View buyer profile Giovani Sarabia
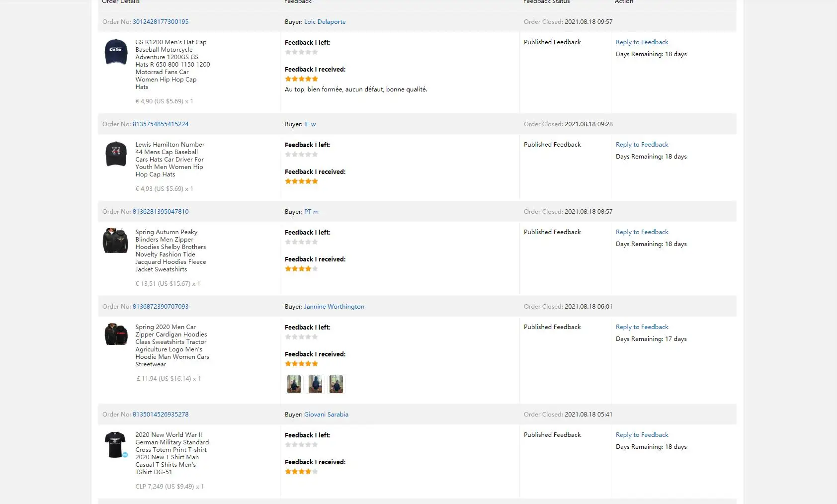Viewport: 837px width, 504px height. (x=326, y=415)
